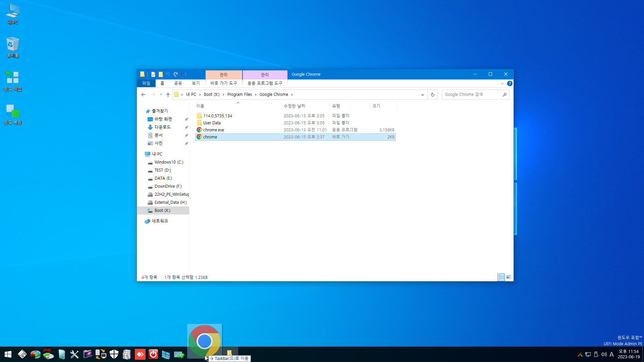Open Explorer help icon
The width and height of the screenshot is (644, 362).
[x=510, y=83]
